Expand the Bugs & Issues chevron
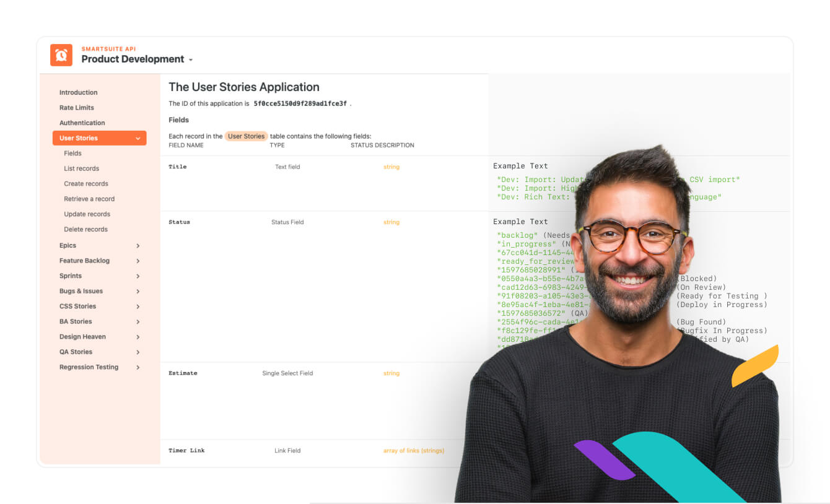The image size is (830, 504). point(138,291)
